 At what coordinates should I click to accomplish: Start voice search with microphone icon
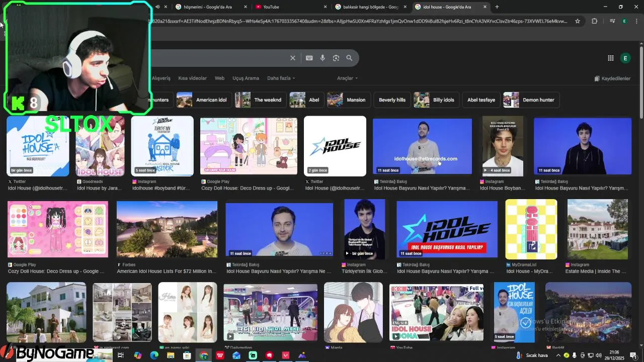tap(323, 58)
